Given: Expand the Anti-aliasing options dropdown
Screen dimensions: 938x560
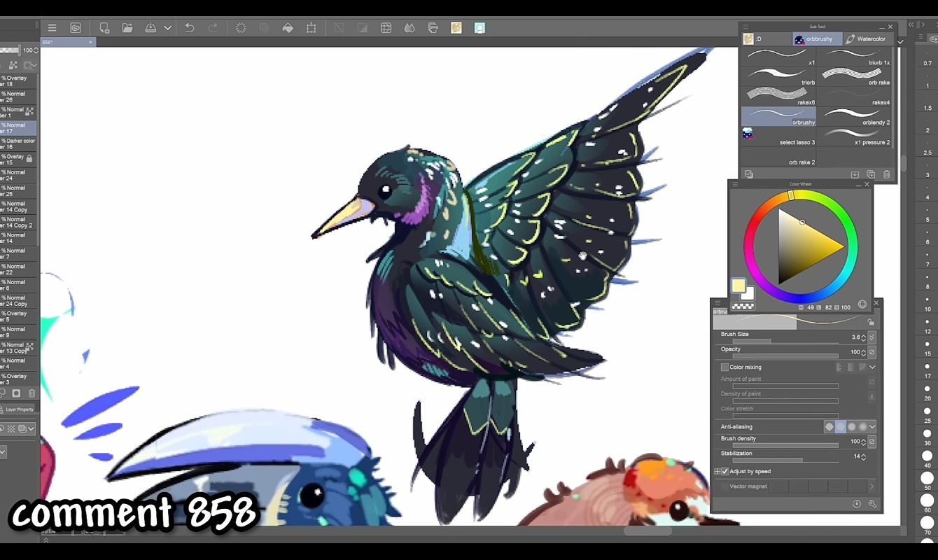Looking at the screenshot, I should pyautogui.click(x=872, y=426).
